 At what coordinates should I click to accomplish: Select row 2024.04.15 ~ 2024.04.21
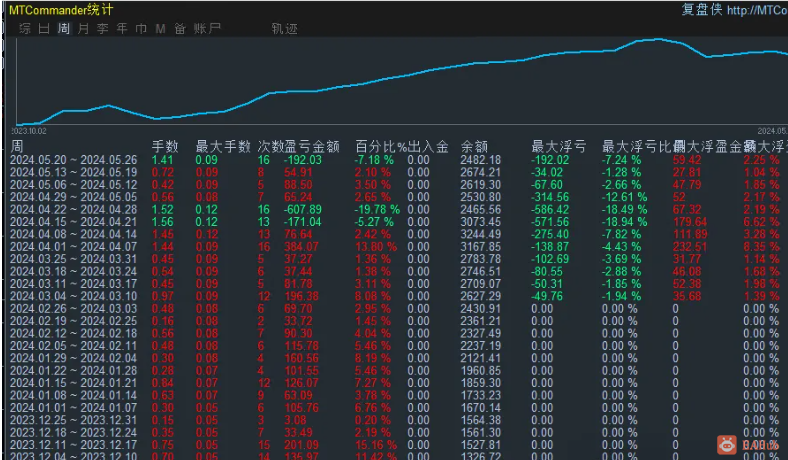(x=395, y=222)
